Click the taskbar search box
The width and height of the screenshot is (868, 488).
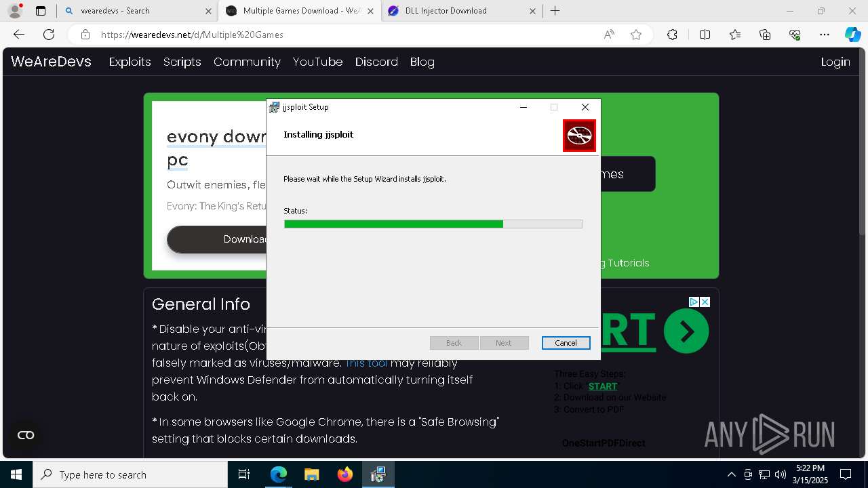(x=130, y=474)
